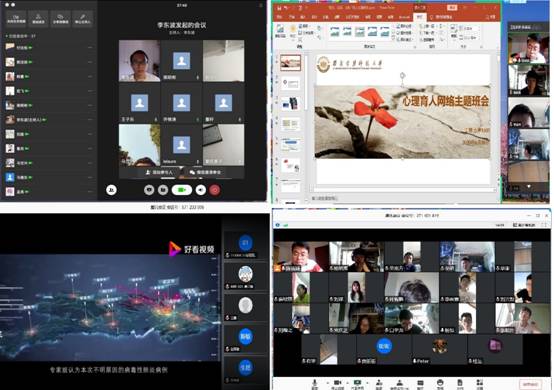Click the red hang-up button

click(214, 190)
